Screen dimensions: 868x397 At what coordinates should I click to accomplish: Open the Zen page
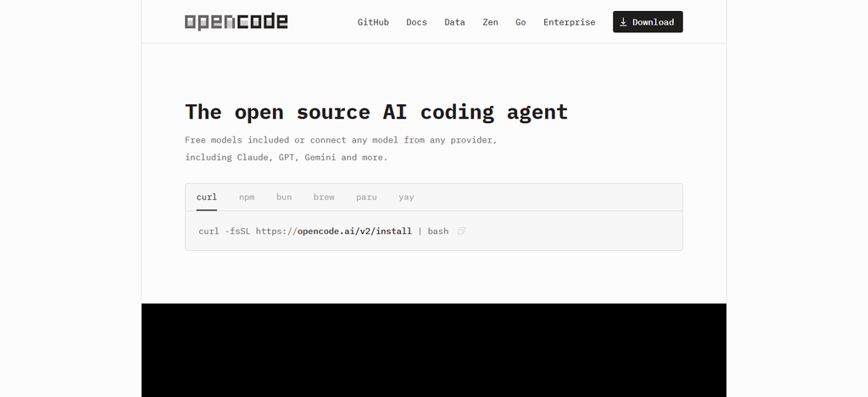coord(490,22)
